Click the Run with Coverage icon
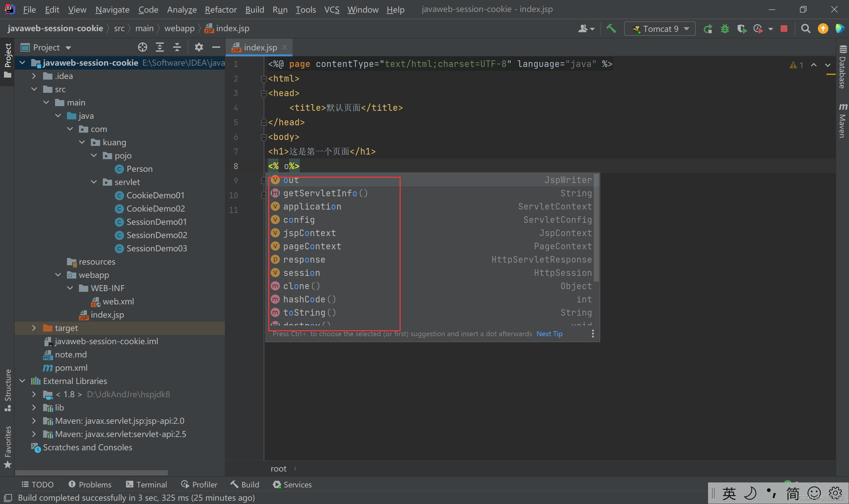 (742, 29)
